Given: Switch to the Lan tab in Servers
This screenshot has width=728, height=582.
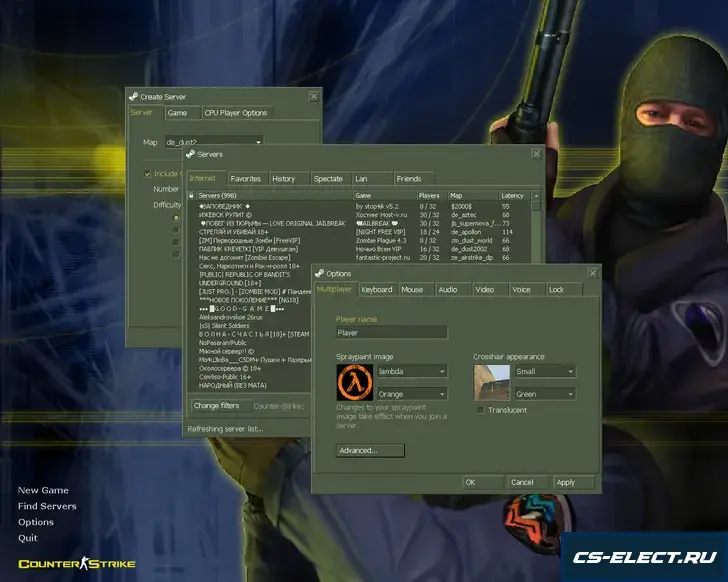Looking at the screenshot, I should coord(372,179).
